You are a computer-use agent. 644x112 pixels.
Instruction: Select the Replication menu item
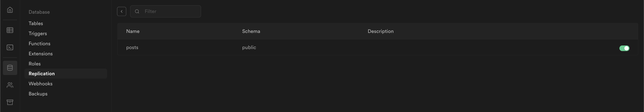(x=42, y=74)
